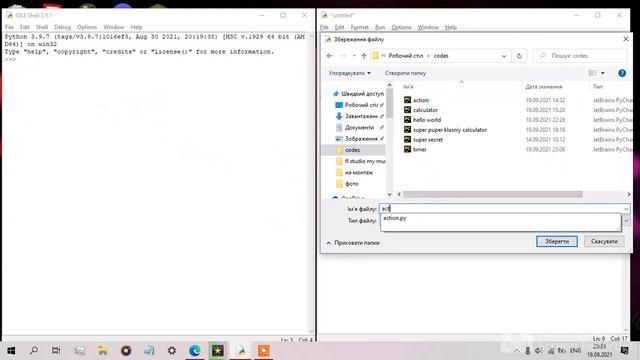The width and height of the screenshot is (640, 360).
Task: Click the volume icon in system tray
Action: tap(538, 351)
